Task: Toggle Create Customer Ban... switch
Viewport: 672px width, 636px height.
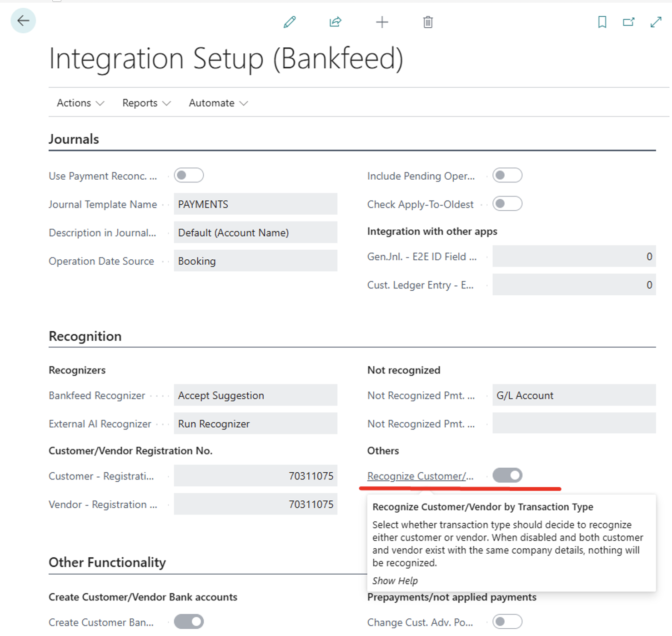Action: click(x=189, y=621)
